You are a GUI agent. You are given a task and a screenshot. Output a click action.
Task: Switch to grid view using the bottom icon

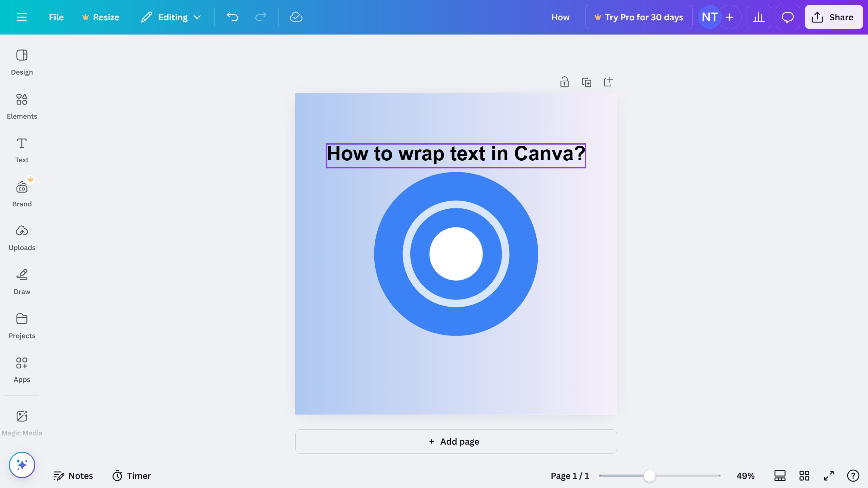pos(804,475)
